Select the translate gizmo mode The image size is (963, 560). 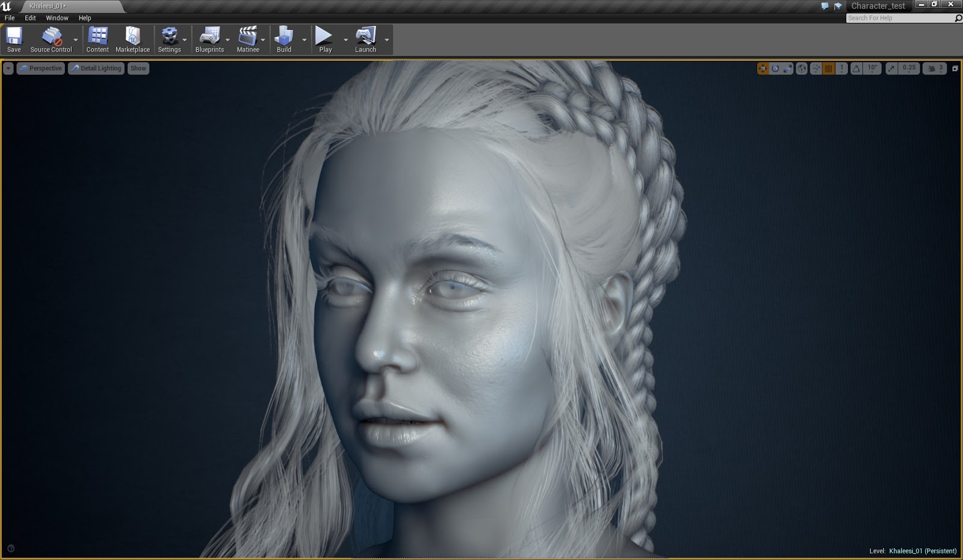coord(763,69)
